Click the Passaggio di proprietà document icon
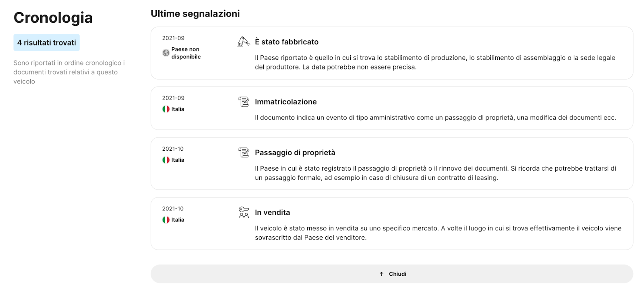The width and height of the screenshot is (644, 293). point(244,152)
